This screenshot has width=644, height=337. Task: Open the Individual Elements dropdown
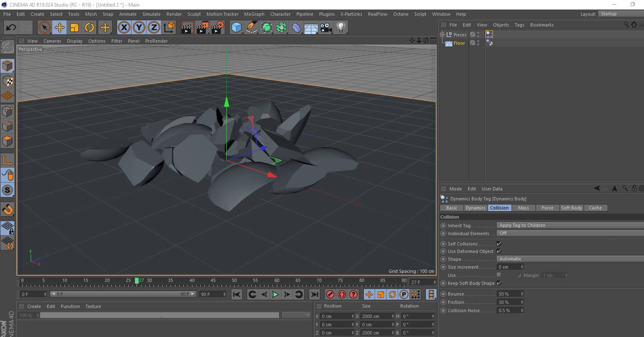(570, 233)
